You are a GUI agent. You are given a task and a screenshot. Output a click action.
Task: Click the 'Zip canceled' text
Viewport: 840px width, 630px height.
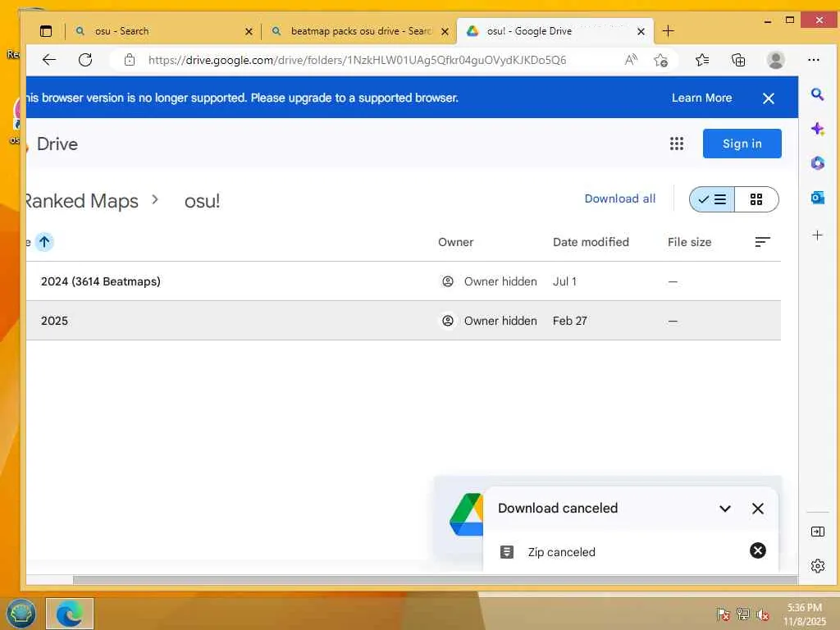coord(561,552)
